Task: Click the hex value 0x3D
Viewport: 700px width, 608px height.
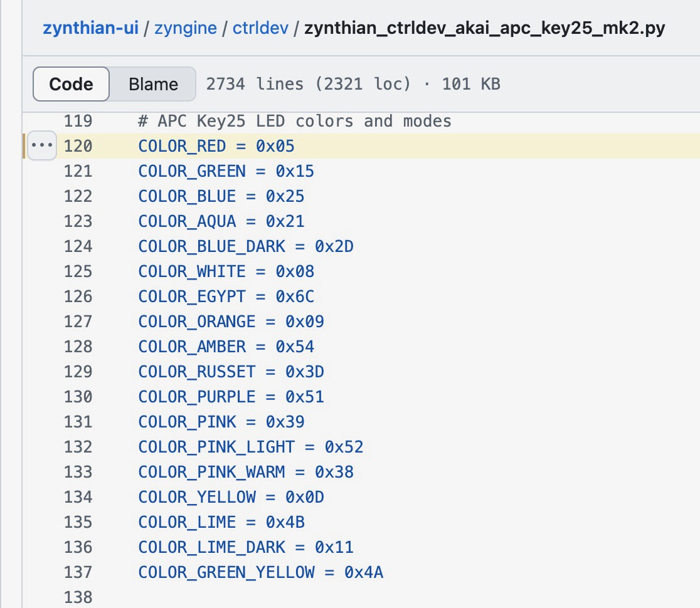Action: tap(304, 372)
